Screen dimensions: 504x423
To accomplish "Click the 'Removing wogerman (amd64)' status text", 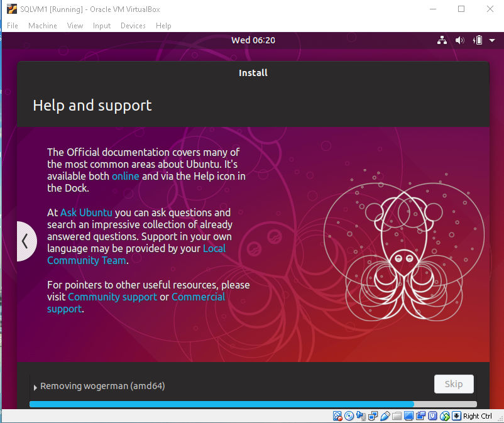I will pos(102,386).
